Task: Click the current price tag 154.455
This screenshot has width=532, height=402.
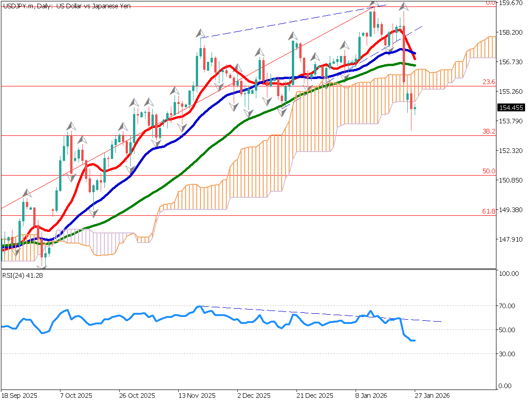Action: coord(510,108)
